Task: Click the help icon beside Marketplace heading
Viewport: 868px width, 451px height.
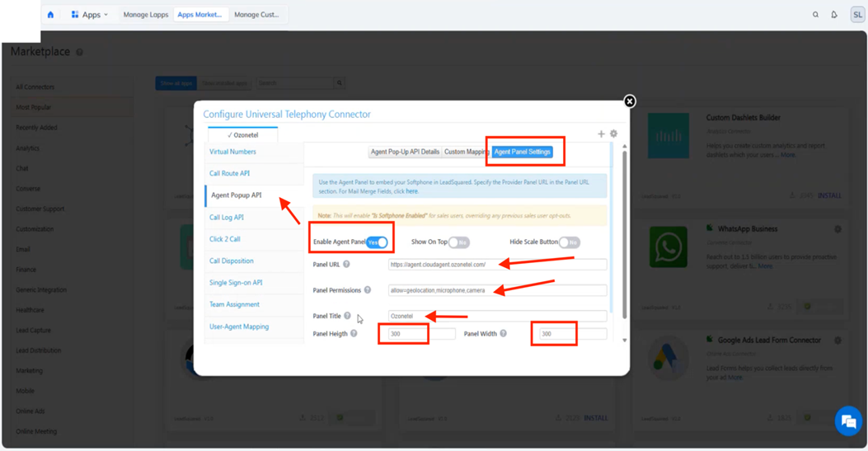Action: pos(80,52)
